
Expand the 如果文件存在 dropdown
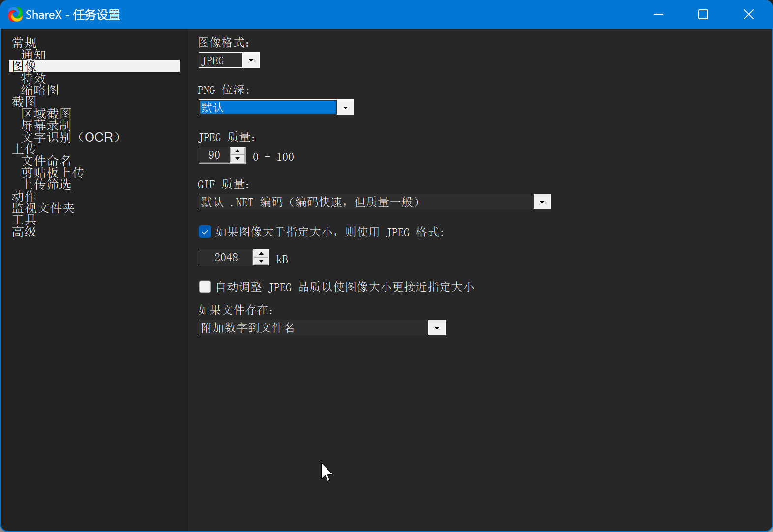[x=437, y=328]
